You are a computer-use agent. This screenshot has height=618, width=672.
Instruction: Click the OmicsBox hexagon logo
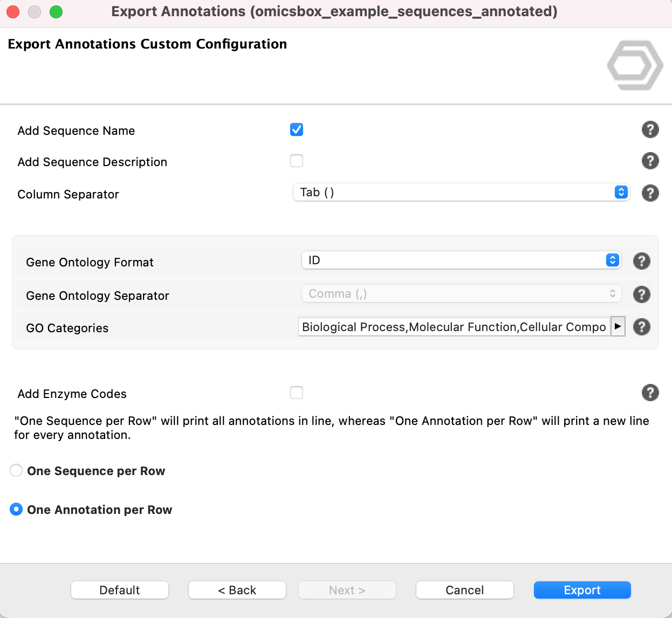click(635, 65)
